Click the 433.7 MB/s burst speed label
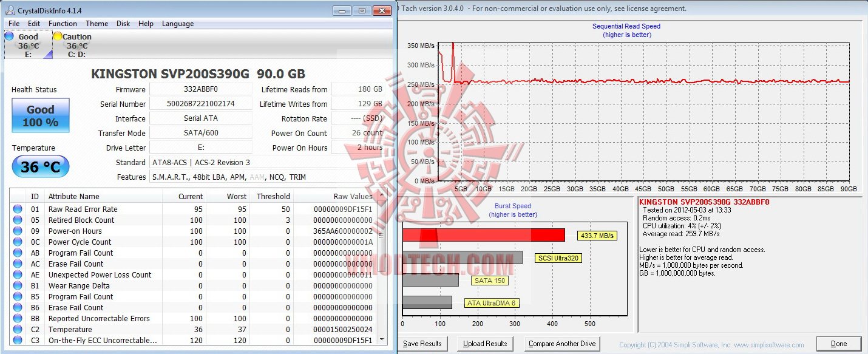 597,236
